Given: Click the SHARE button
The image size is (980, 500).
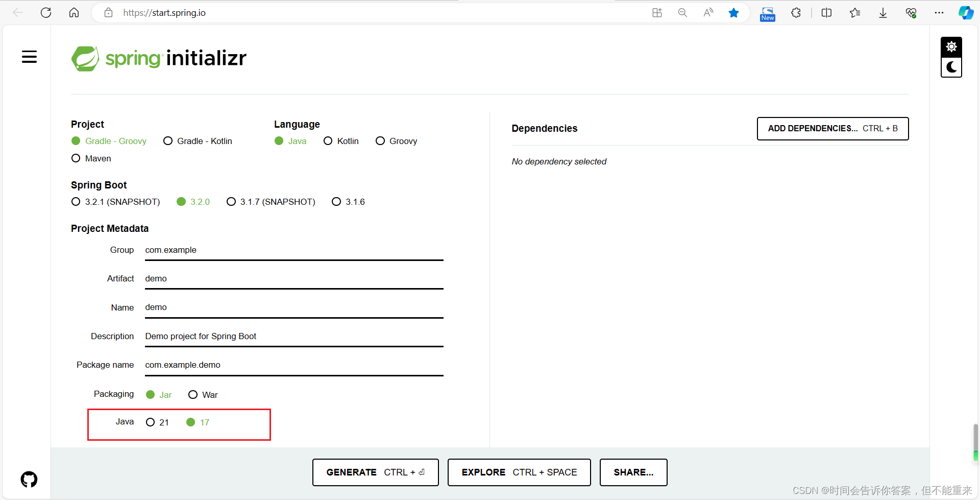Looking at the screenshot, I should click(x=633, y=472).
